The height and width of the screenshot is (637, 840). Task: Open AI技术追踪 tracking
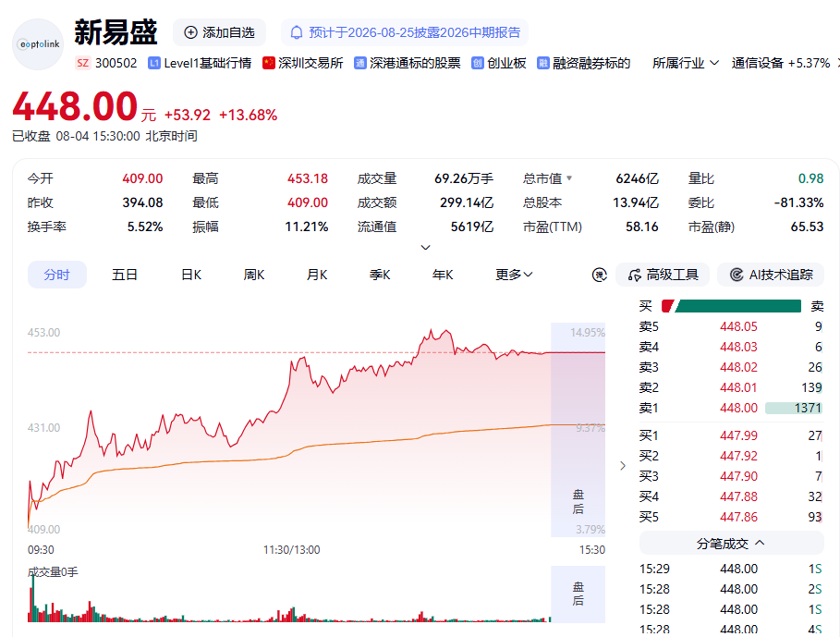pos(771,275)
